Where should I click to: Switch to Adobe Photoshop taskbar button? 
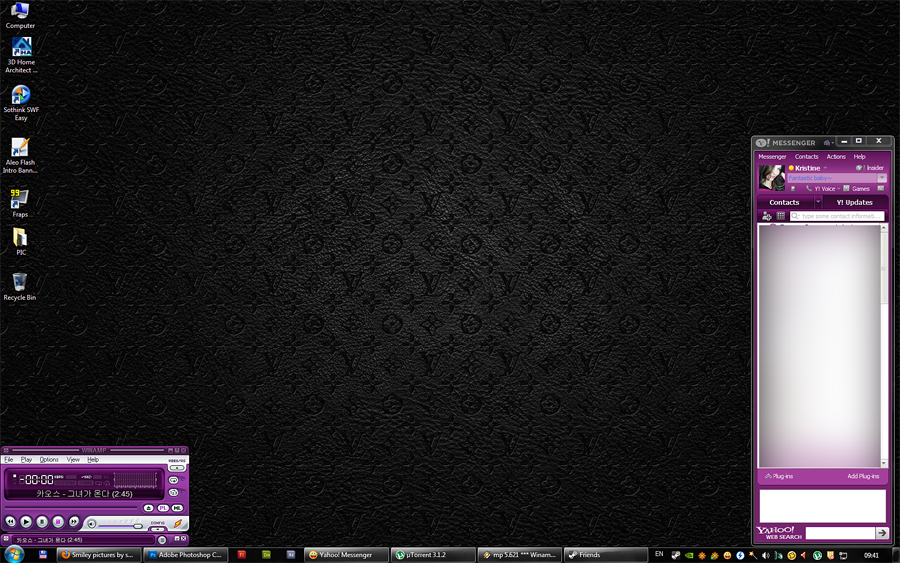click(185, 555)
